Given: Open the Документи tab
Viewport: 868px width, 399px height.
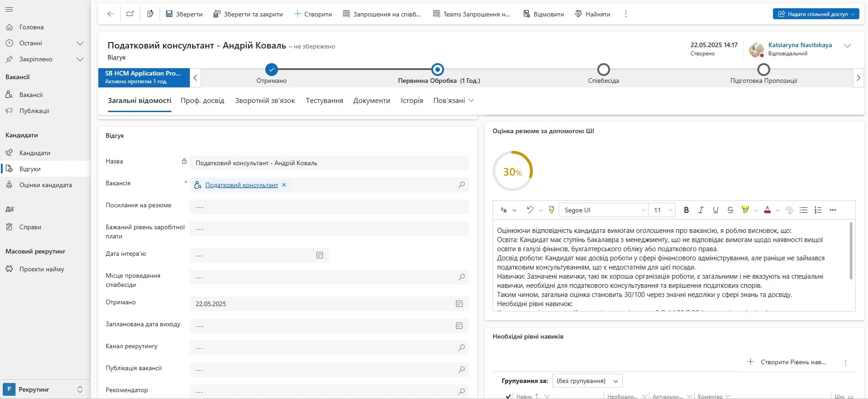Looking at the screenshot, I should [371, 101].
